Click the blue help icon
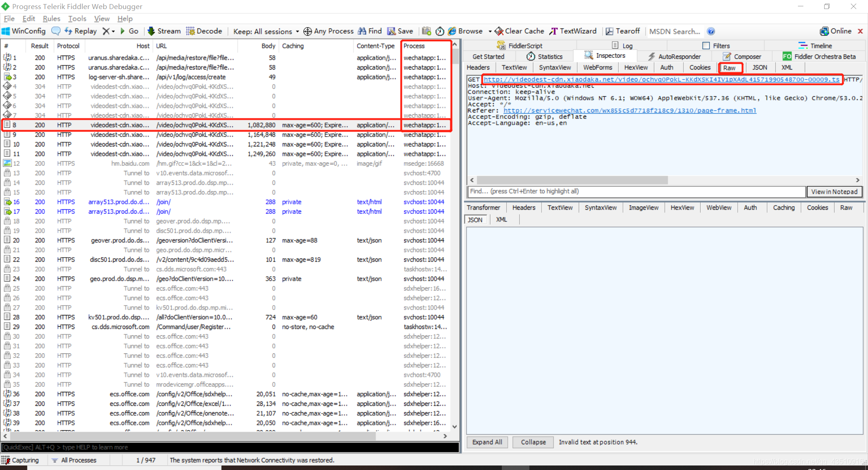The width and height of the screenshot is (868, 470). click(x=711, y=31)
